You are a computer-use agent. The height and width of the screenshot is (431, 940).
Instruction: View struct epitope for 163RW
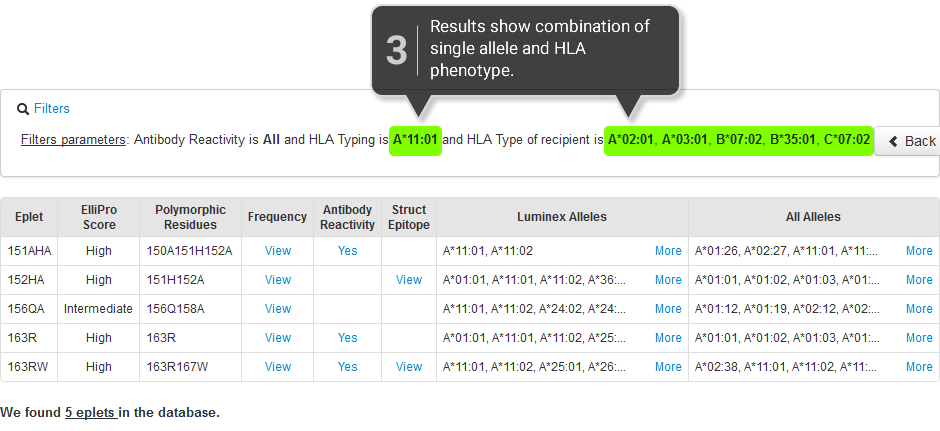pyautogui.click(x=409, y=366)
